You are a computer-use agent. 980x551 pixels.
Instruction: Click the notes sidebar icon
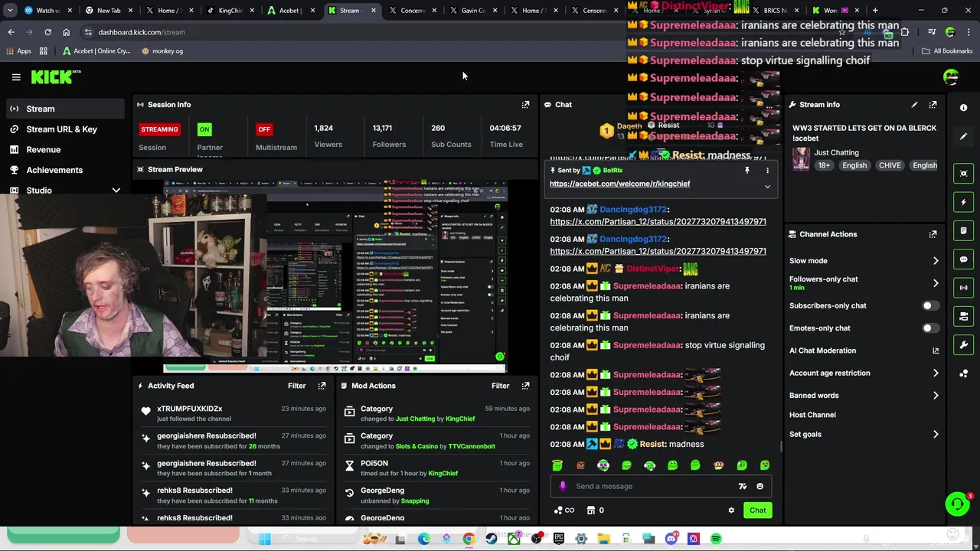[964, 231]
